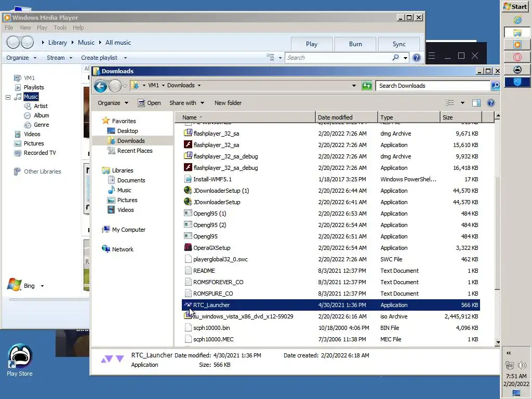Image resolution: width=532 pixels, height=399 pixels.
Task: Click the Open button in Downloads toolbar
Action: point(149,103)
